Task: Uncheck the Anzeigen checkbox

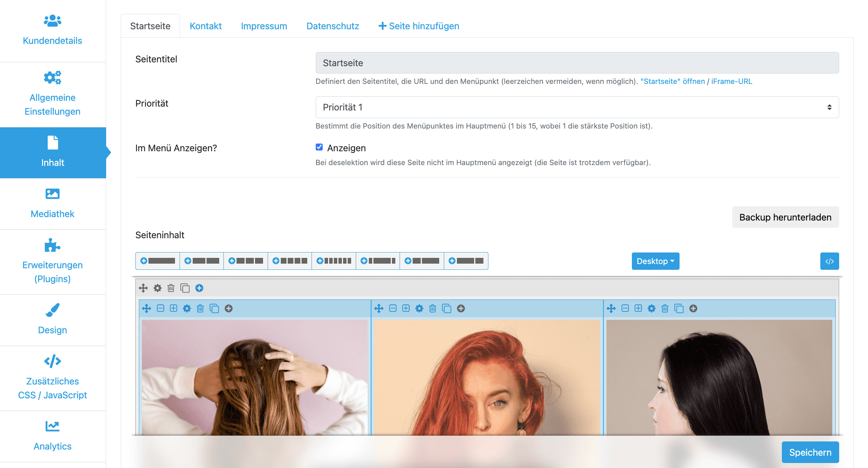Action: (x=319, y=147)
